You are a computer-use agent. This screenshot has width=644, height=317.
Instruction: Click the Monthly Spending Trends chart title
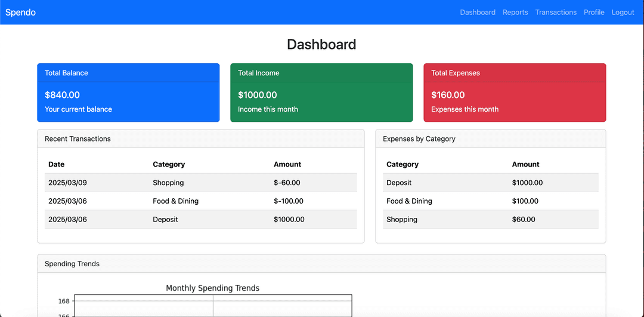213,288
